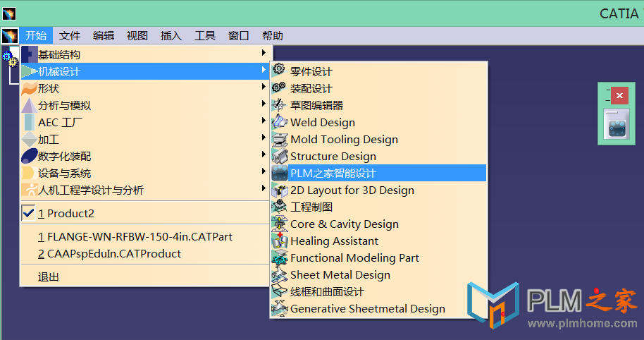Click the Healing Assistant icon
644x340 pixels.
pos(279,241)
